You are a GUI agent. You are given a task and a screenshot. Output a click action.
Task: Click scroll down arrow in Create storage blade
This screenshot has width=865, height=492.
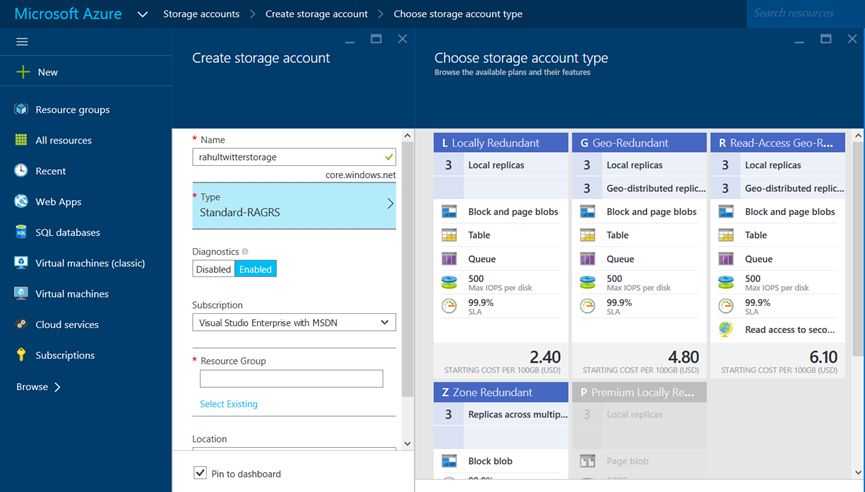(x=407, y=443)
